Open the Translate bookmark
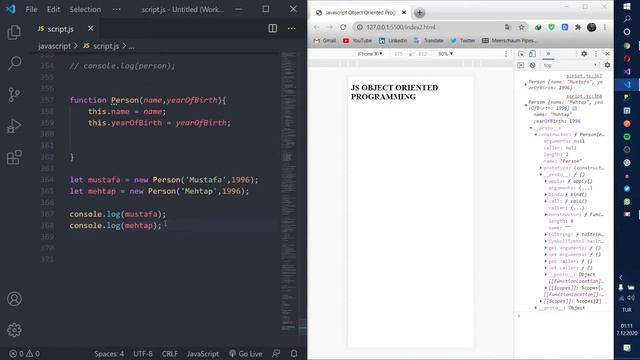 (x=429, y=40)
